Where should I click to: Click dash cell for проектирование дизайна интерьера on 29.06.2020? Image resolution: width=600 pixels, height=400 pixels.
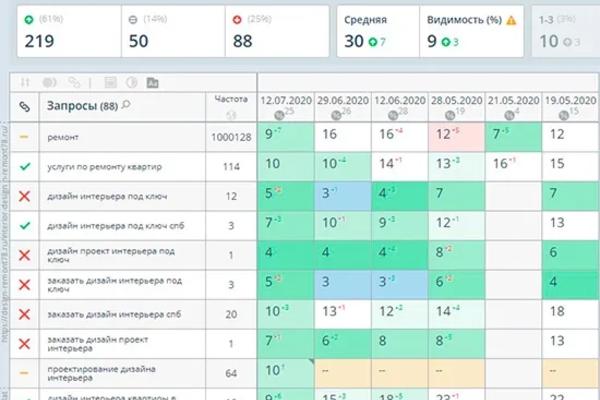[343, 373]
